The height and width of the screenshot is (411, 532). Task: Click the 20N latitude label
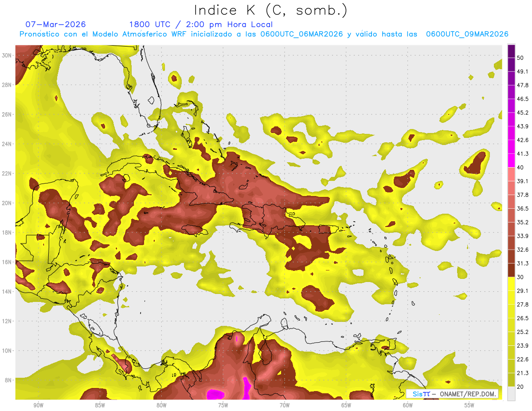pos(7,203)
